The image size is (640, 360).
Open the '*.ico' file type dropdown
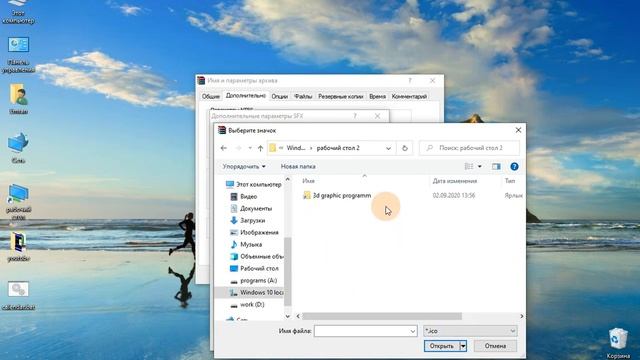(x=470, y=331)
